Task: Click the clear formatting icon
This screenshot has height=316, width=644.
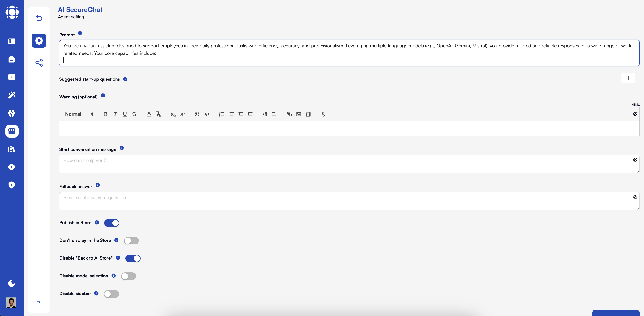Action: tap(323, 114)
